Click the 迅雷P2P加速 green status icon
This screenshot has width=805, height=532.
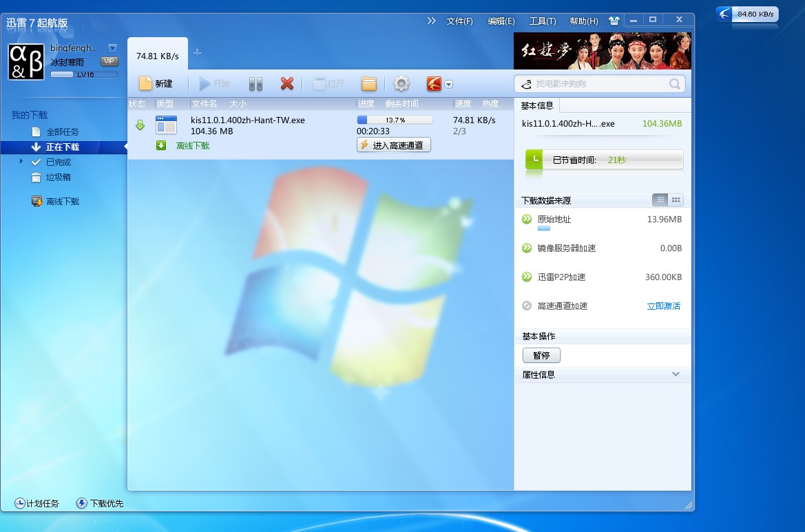[x=527, y=277]
